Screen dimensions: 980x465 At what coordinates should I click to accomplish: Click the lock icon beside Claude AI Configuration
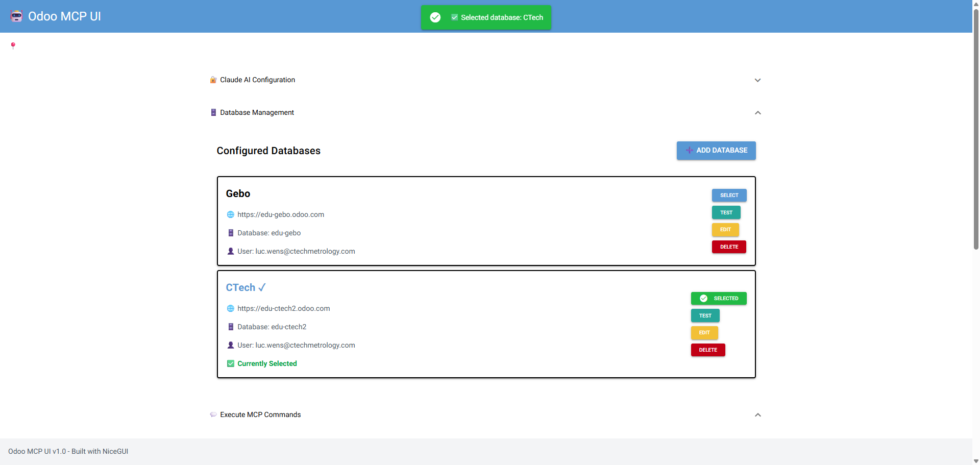pos(213,80)
